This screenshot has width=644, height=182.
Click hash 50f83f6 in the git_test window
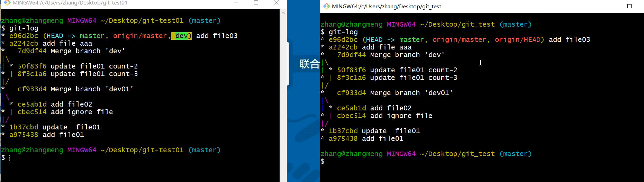point(352,70)
